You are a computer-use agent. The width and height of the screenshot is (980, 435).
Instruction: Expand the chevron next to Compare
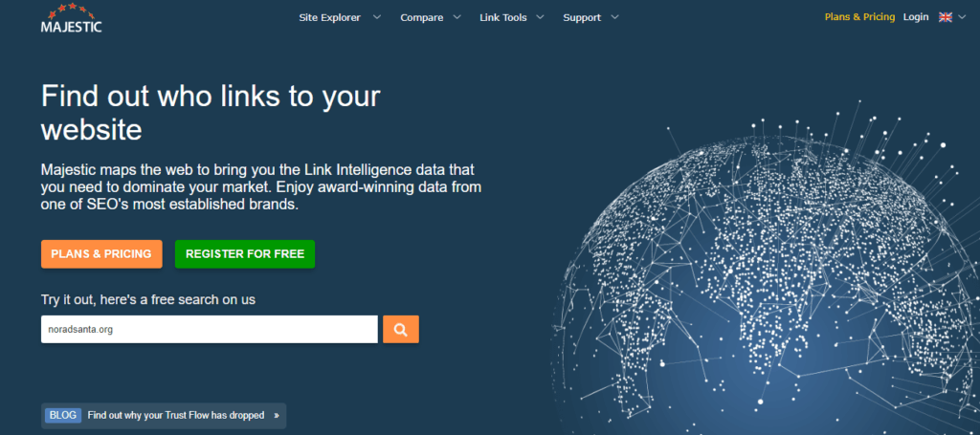pos(457,17)
